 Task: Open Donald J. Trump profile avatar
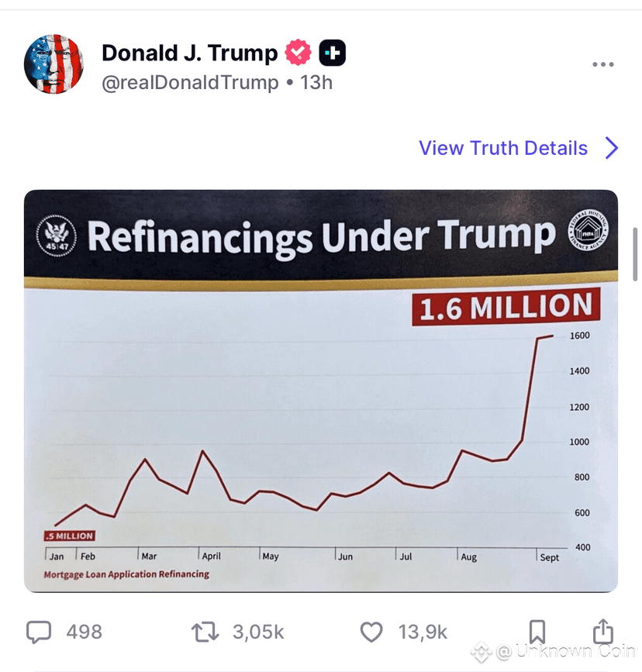point(53,64)
